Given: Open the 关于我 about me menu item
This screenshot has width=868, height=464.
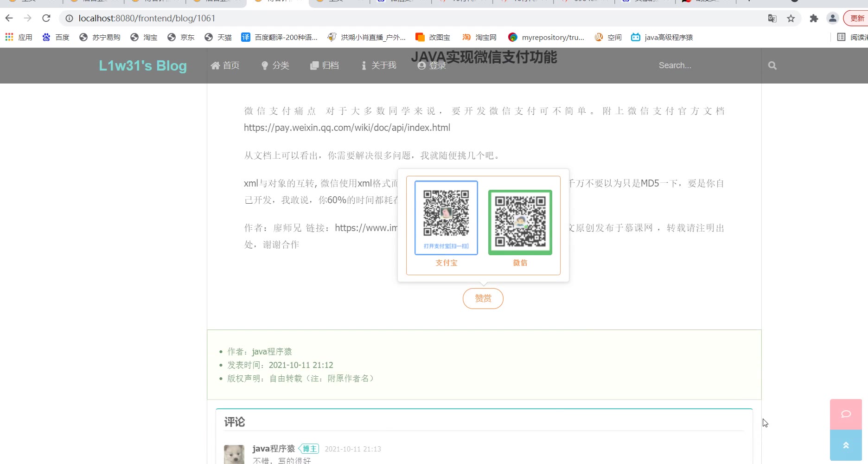Looking at the screenshot, I should [379, 65].
